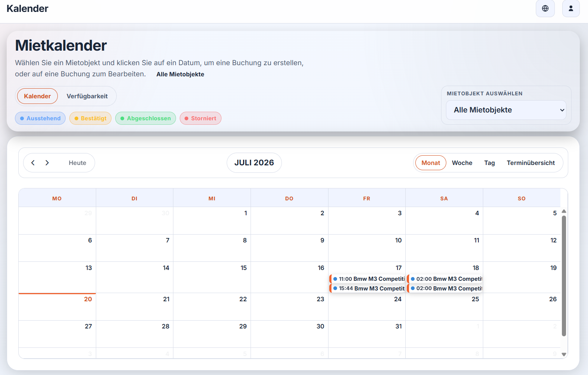Toggle the Abgeschlossen status filter
Image resolution: width=588 pixels, height=375 pixels.
click(x=145, y=118)
